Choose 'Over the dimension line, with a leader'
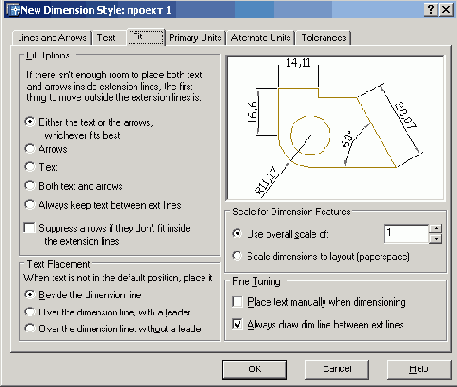Viewport: 457px width, 387px height. tap(30, 312)
